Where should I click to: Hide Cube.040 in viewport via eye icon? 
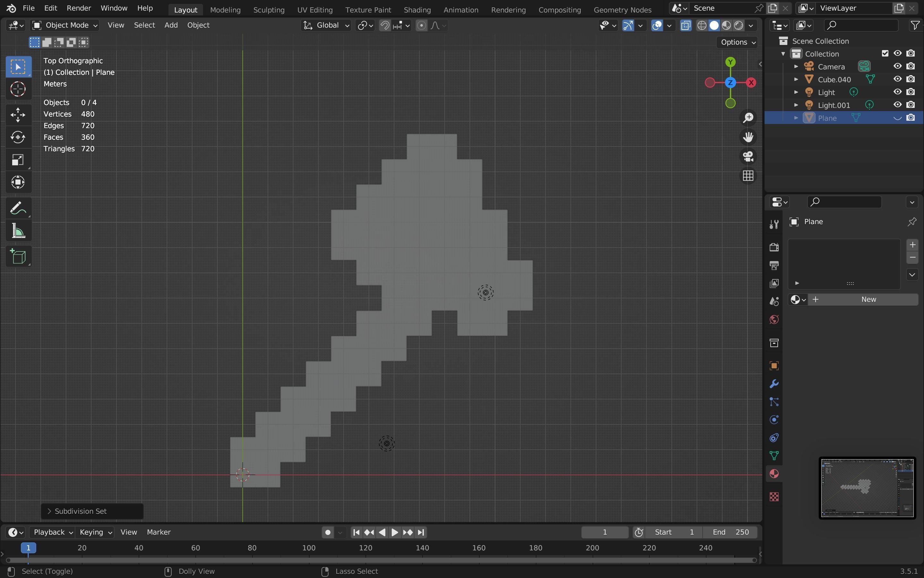pos(898,79)
